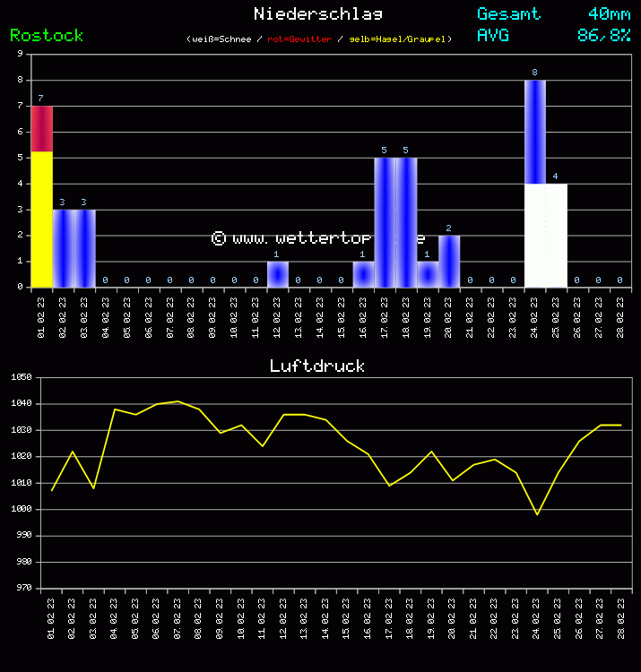Click the AVG label
This screenshot has height=672, width=641.
point(493,36)
